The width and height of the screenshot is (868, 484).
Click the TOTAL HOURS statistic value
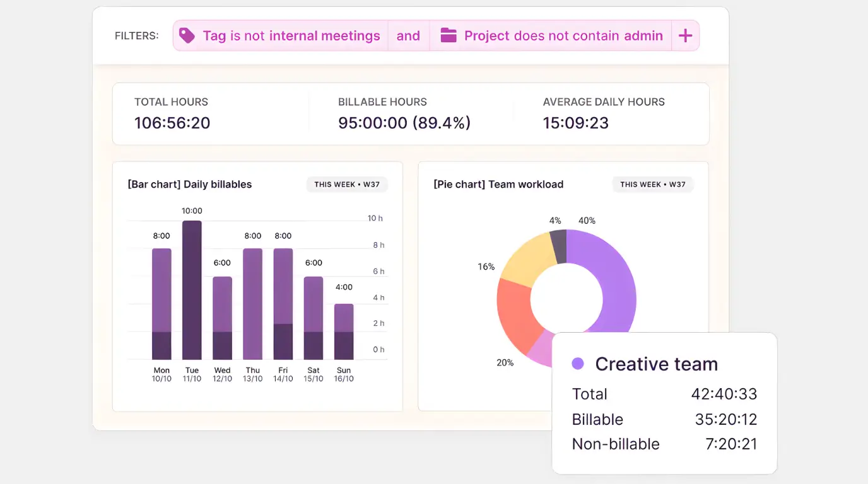pos(172,123)
